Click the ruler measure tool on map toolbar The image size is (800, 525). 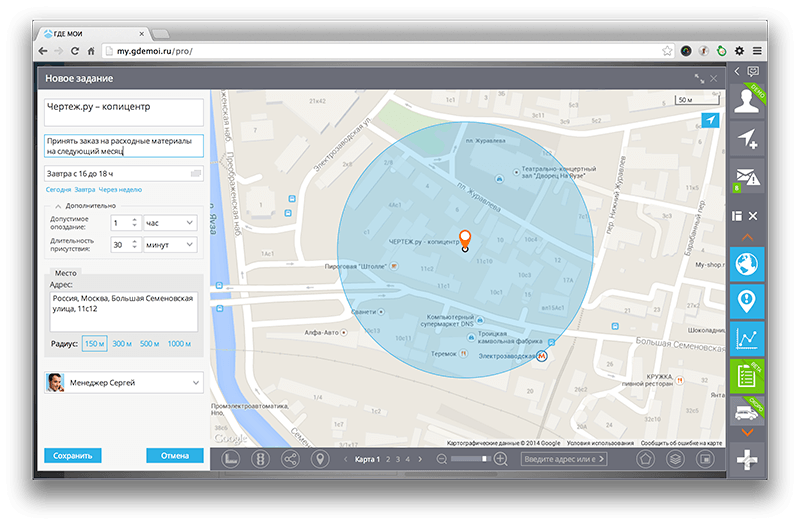coord(231,459)
